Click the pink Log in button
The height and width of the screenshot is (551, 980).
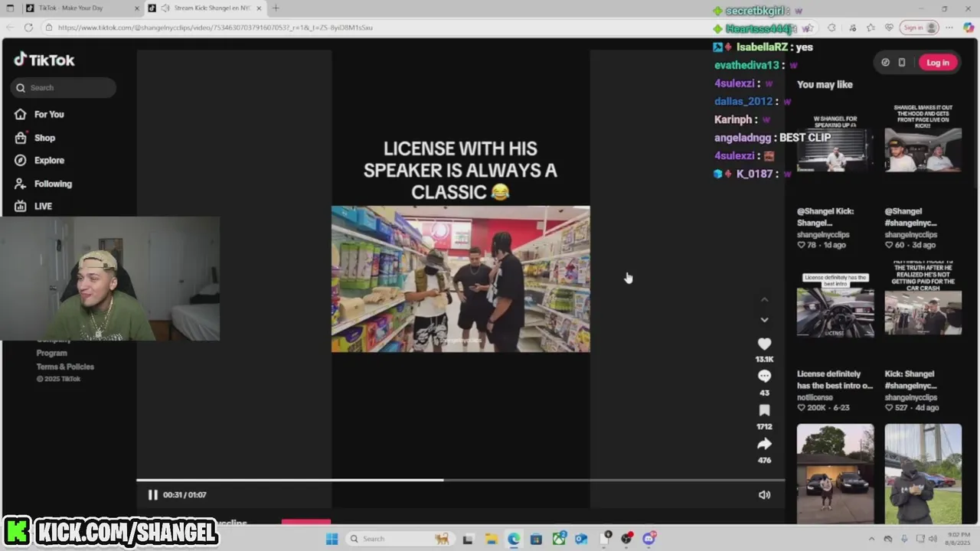pyautogui.click(x=938, y=63)
